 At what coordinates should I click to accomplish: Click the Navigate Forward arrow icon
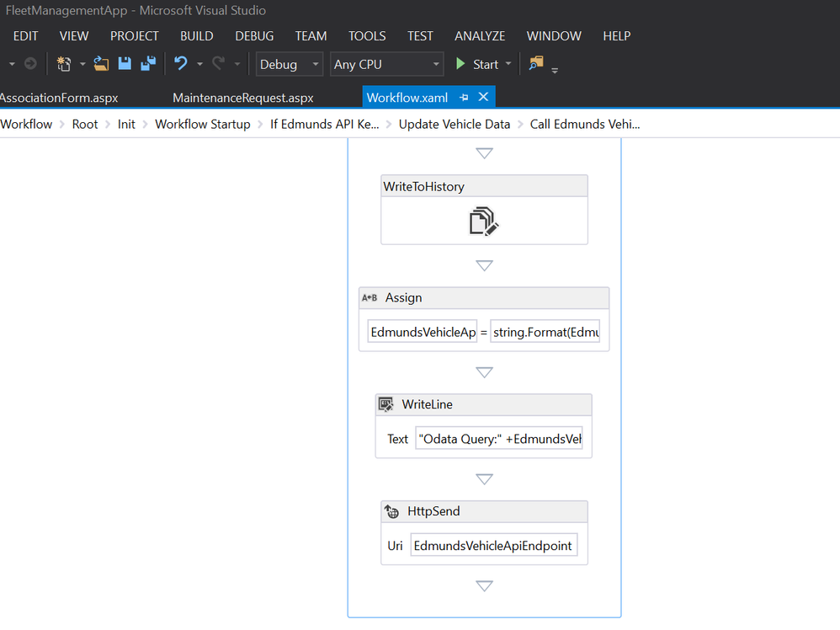coord(30,64)
